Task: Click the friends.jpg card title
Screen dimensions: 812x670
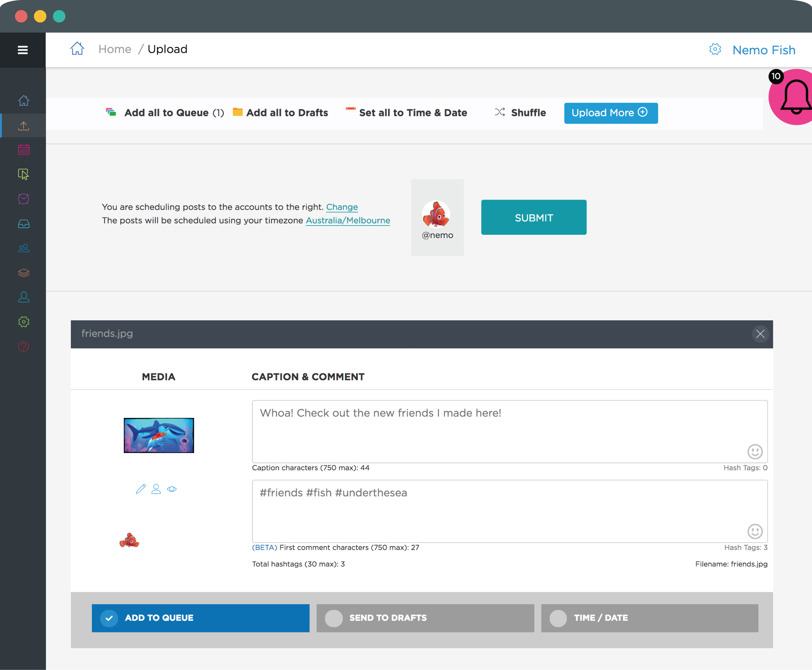Action: [x=107, y=334]
